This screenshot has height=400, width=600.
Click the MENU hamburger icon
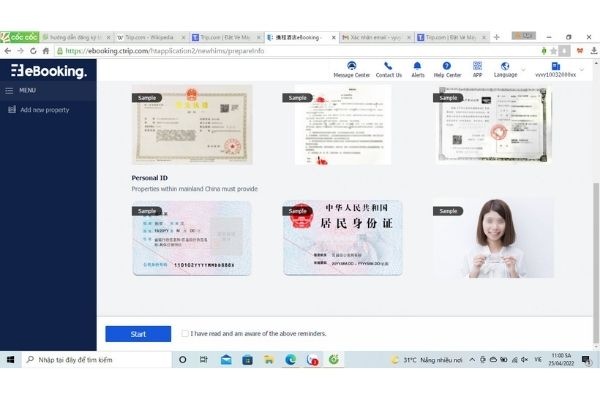[x=9, y=90]
